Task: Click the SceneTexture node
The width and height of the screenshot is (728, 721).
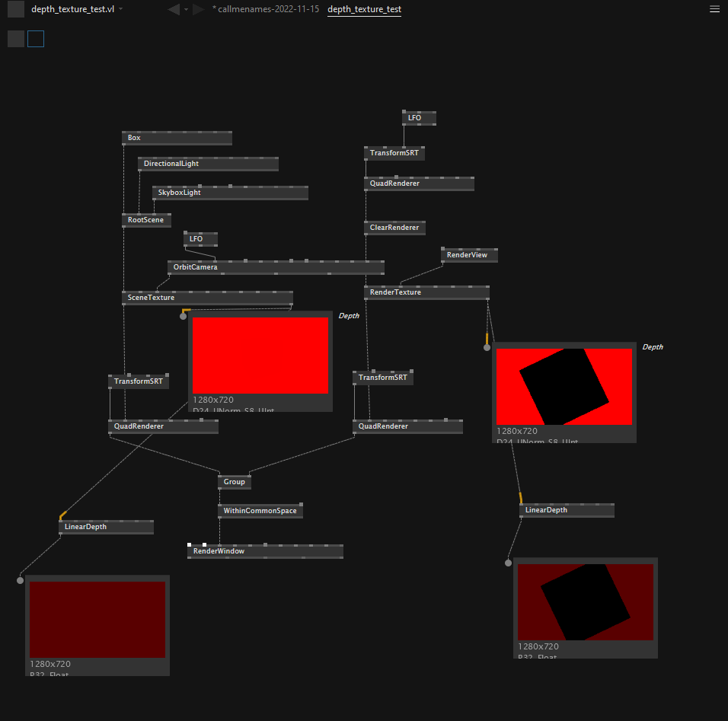Action: [151, 298]
